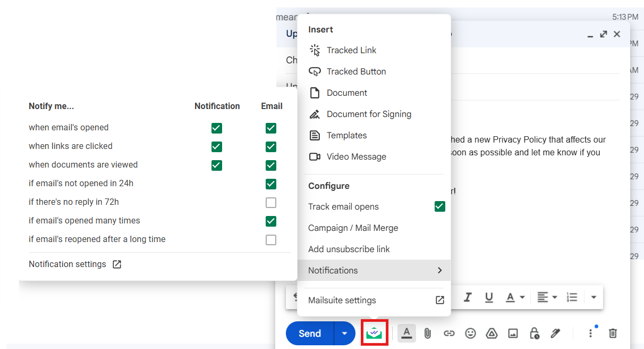Discard draft with the trash icon

coord(613,334)
